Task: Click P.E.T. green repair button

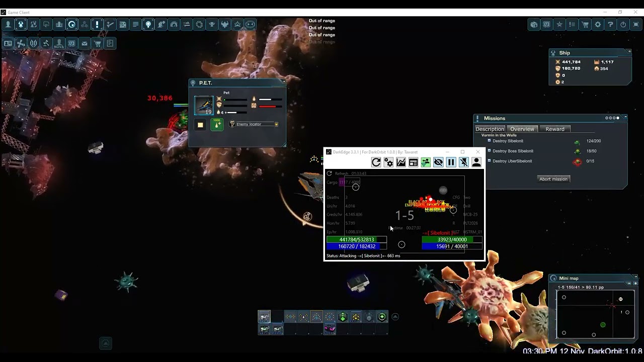Action: (217, 125)
